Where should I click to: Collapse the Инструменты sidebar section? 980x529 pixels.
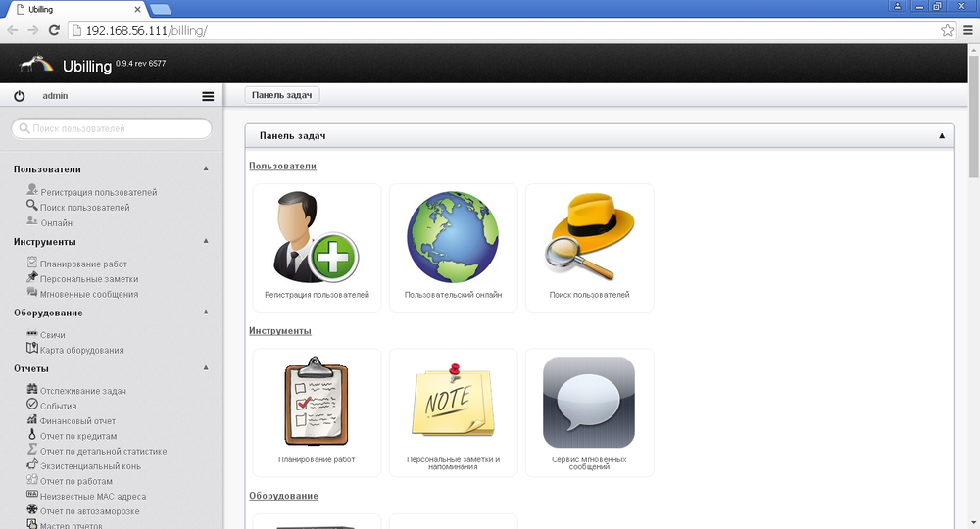tap(206, 240)
